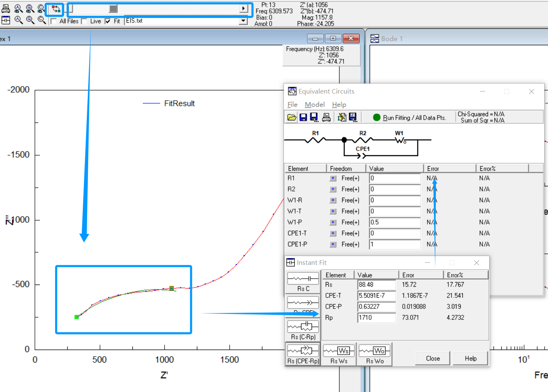548x392 pixels.
Task: Select the Rs C circuit model icon
Action: (303, 282)
